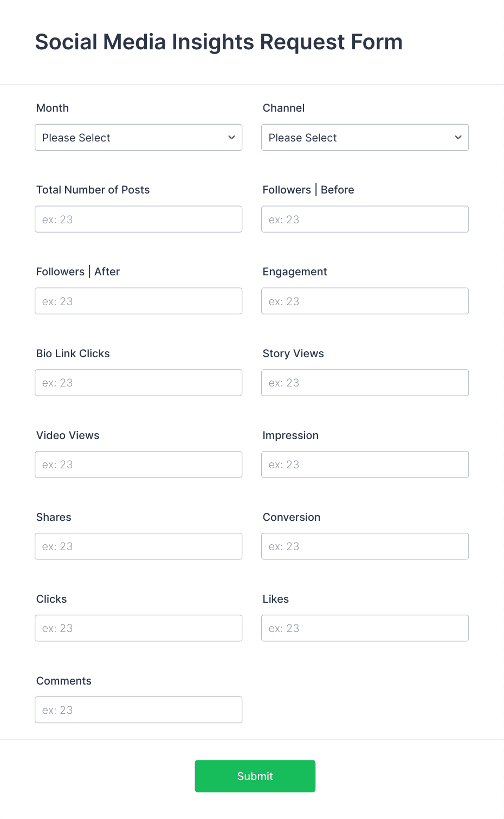Click the Clicks input field
504x819 pixels.
pyautogui.click(x=138, y=628)
